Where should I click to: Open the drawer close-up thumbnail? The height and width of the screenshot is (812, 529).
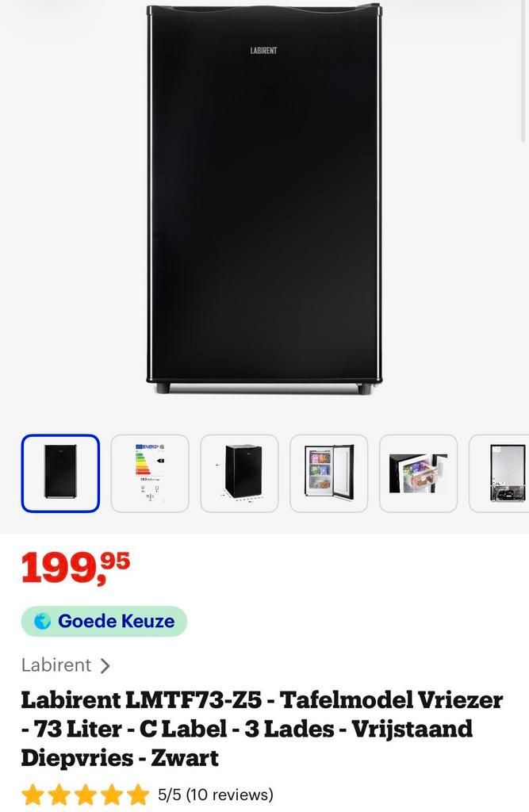pos(419,473)
